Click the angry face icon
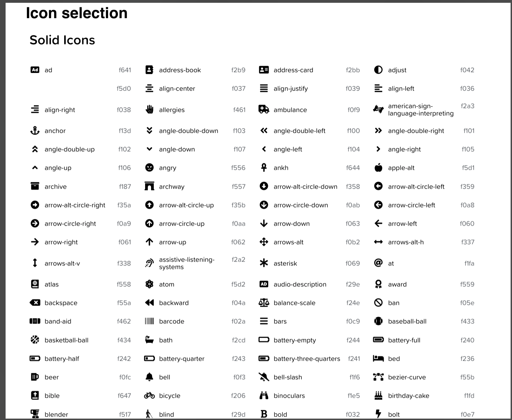Image resolution: width=512 pixels, height=420 pixels. pos(149,168)
